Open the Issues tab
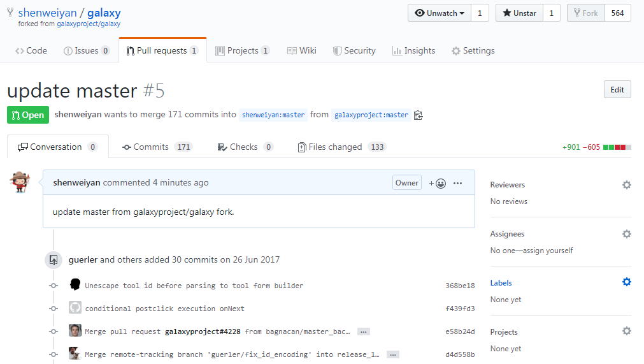644x364 pixels. point(87,50)
